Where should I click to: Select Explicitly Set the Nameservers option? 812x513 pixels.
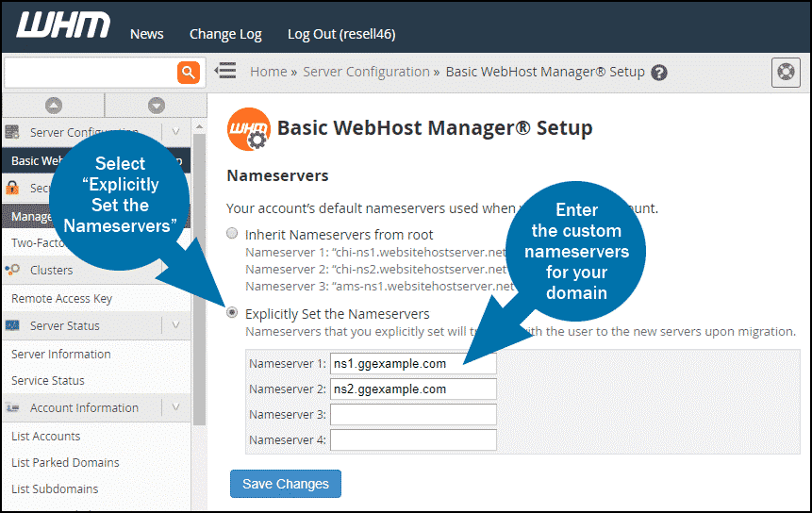233,314
